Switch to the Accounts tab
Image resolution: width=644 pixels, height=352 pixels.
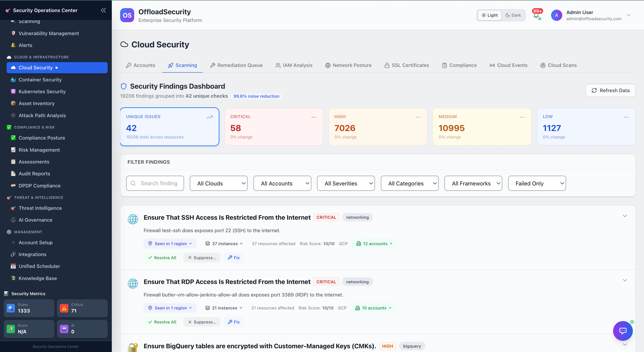tap(141, 65)
